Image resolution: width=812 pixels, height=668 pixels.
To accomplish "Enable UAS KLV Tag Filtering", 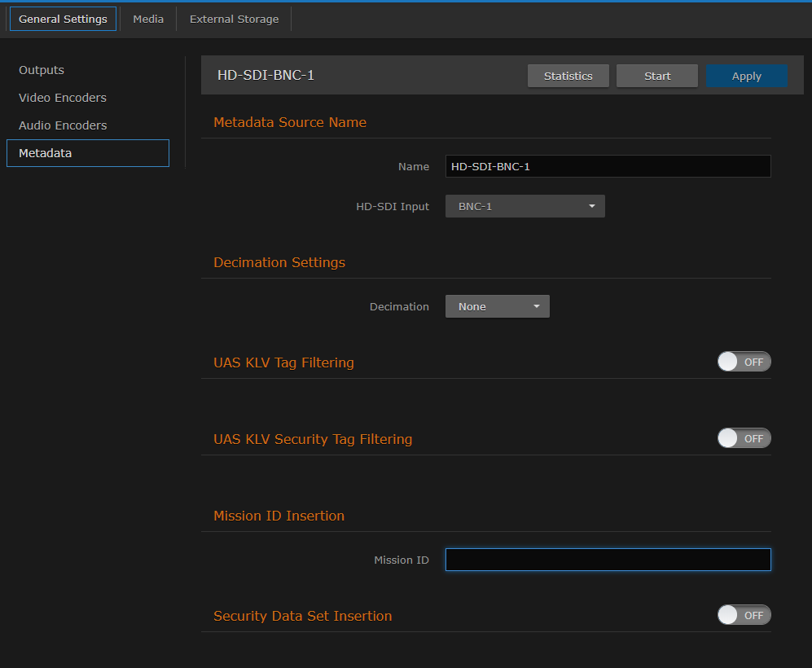I will pos(744,361).
